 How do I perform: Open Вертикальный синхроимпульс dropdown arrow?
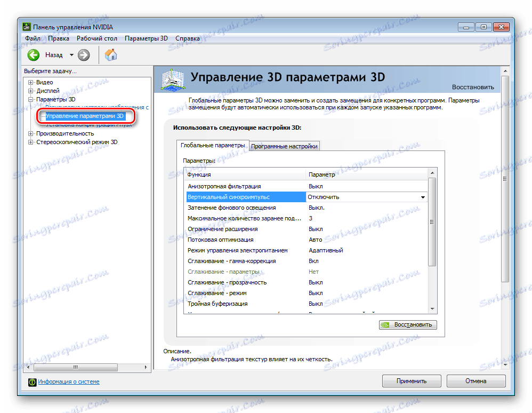click(x=423, y=197)
